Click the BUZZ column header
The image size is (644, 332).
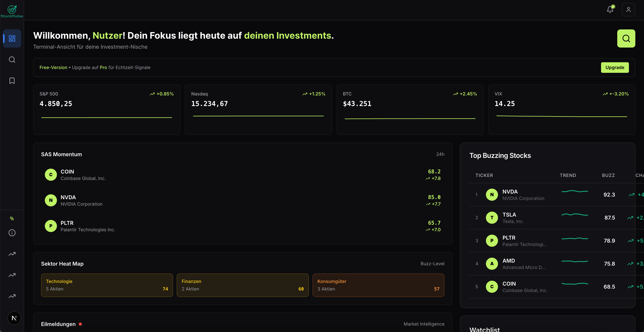608,175
